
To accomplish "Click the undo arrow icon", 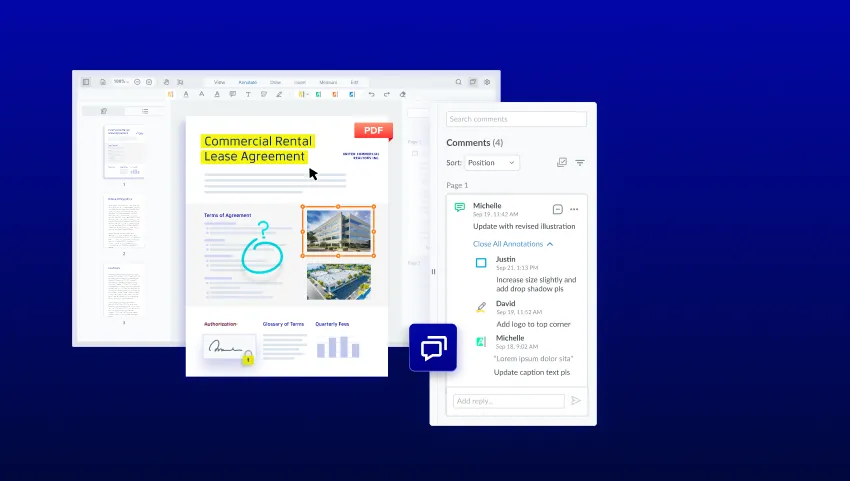I will (371, 94).
